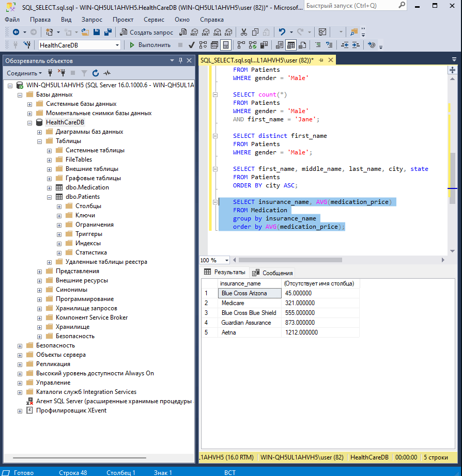Screen dimensions: 462x476
Task: Expand the Представления folder
Action: (39, 272)
